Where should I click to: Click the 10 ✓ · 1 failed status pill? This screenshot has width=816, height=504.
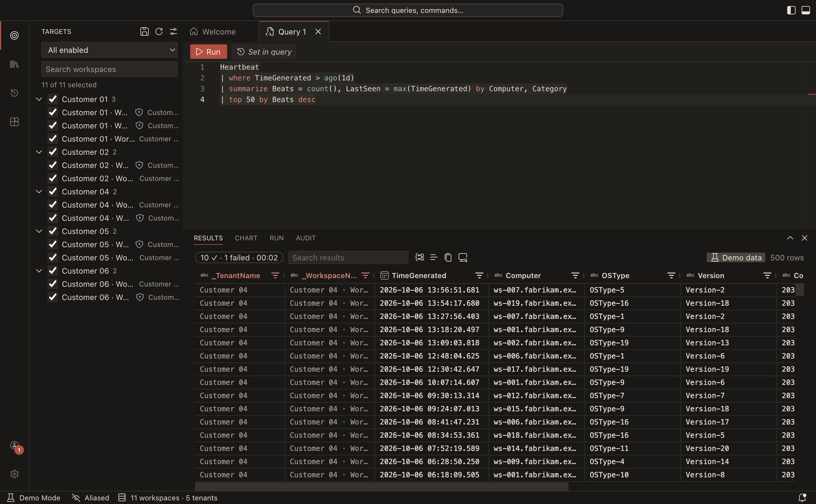click(x=239, y=258)
